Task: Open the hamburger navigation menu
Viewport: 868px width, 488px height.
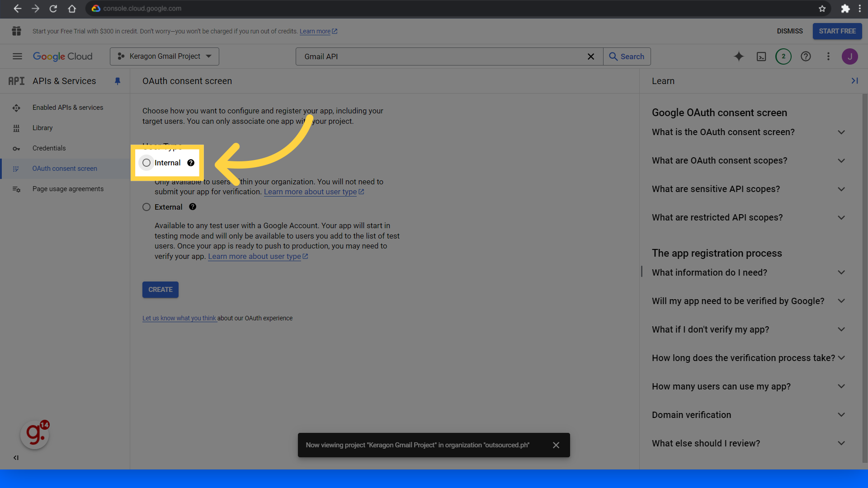Action: 17,56
